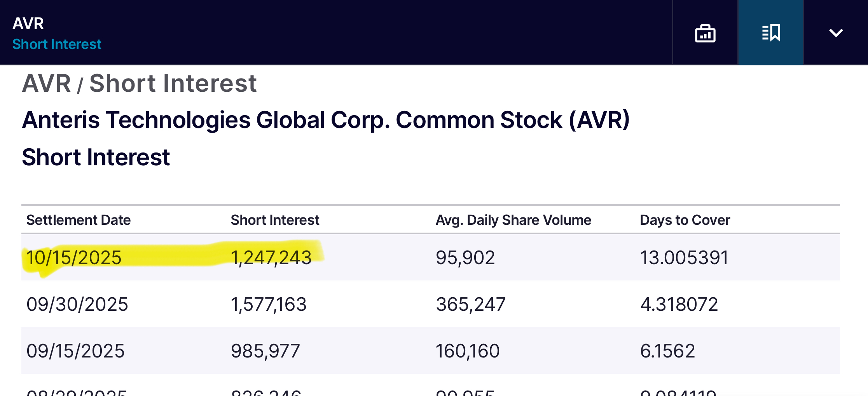Open the teal Short Interest header link
The height and width of the screenshot is (396, 868).
tap(57, 44)
